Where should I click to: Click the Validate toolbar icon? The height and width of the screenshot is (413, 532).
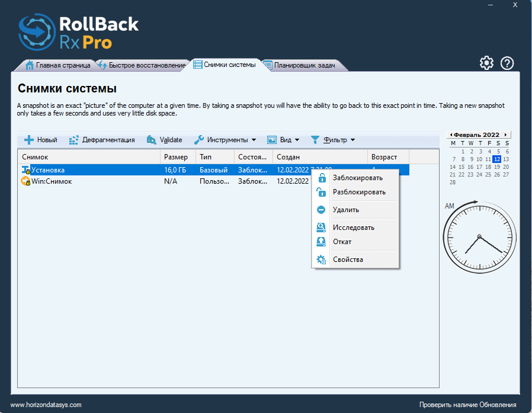pyautogui.click(x=151, y=140)
